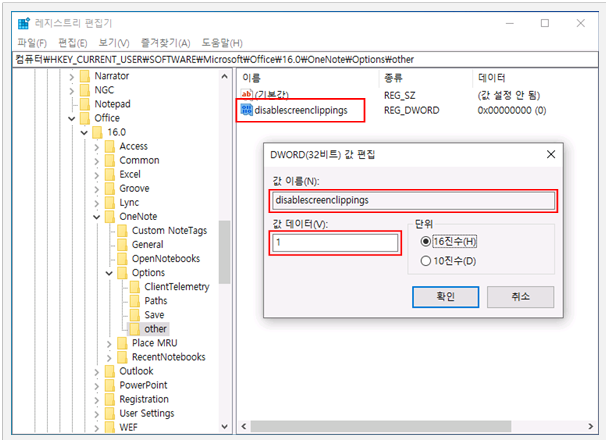Select the Paths folder icon
609x442 pixels.
(x=135, y=301)
